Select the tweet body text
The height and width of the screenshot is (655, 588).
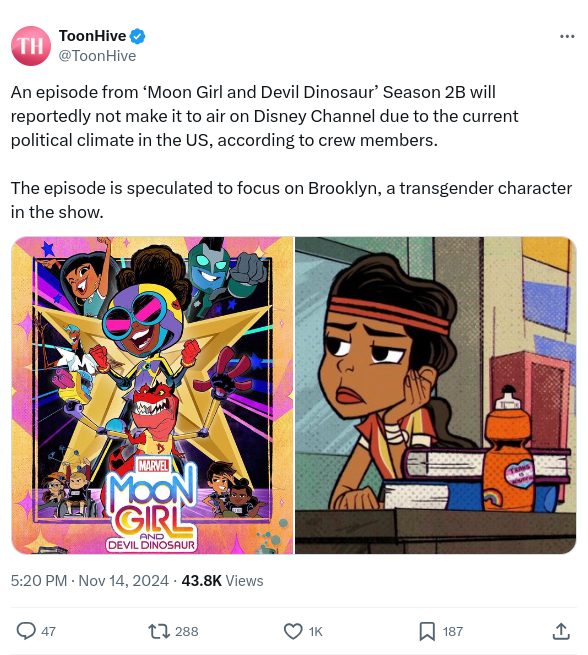click(291, 152)
